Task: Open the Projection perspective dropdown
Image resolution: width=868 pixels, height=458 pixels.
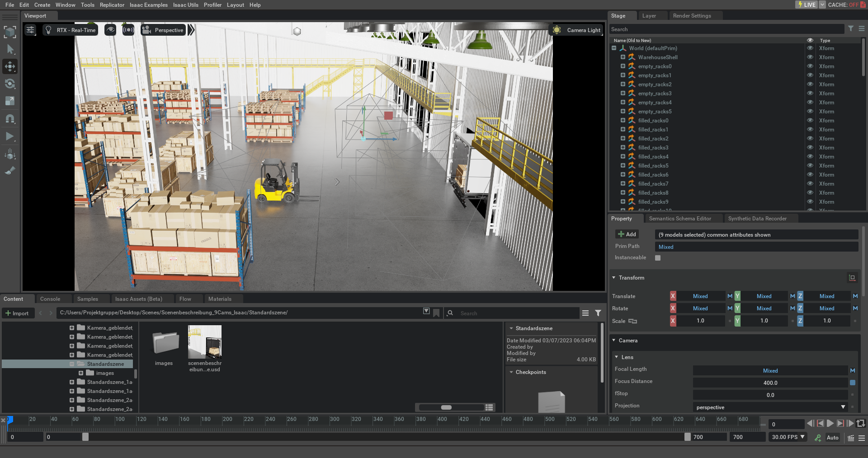Action: tap(770, 407)
